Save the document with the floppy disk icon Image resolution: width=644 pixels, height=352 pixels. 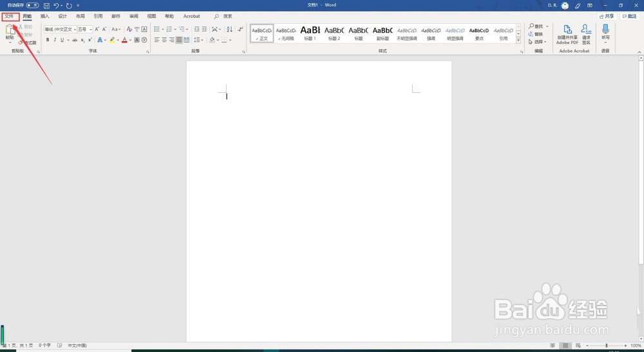(x=46, y=5)
